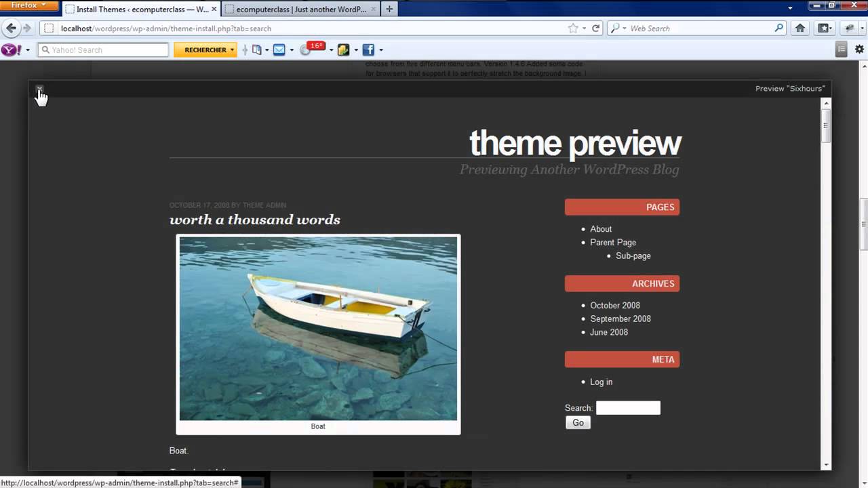Click the forward navigation arrow
This screenshot has height=488, width=868.
(x=27, y=28)
